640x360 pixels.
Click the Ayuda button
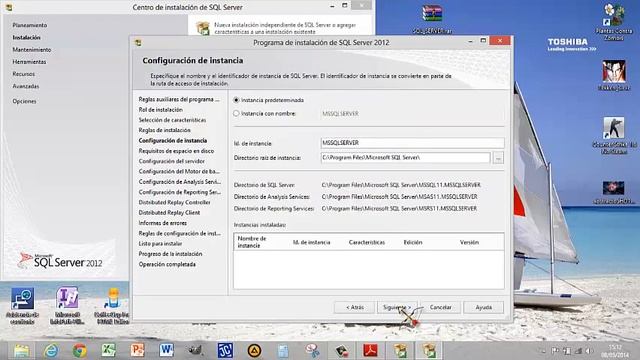pos(484,307)
